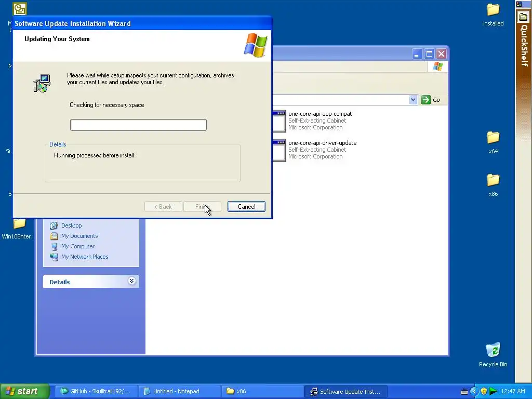Click the disabled Back button

point(163,207)
